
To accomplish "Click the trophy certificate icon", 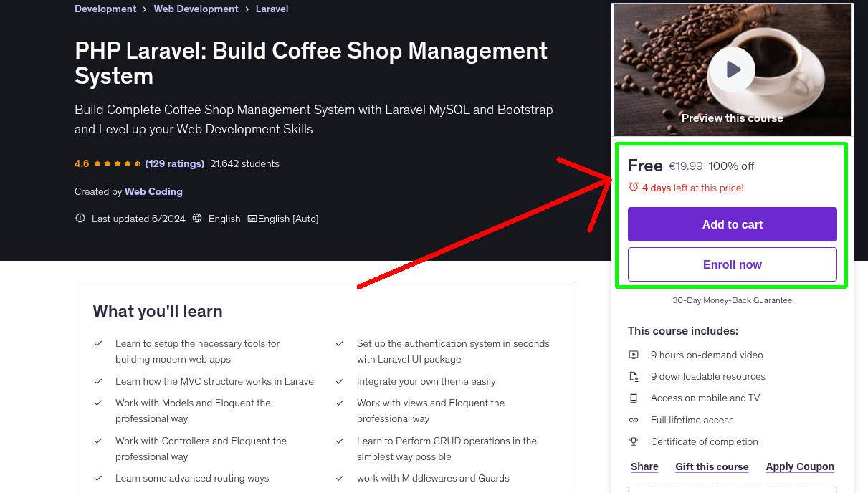I will coord(634,441).
